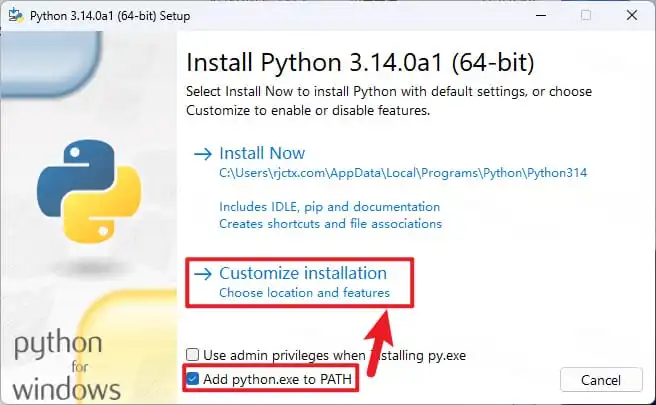
Task: Click the 'Install Python 3.14.0a1 (64-bit)' heading
Action: (x=360, y=63)
